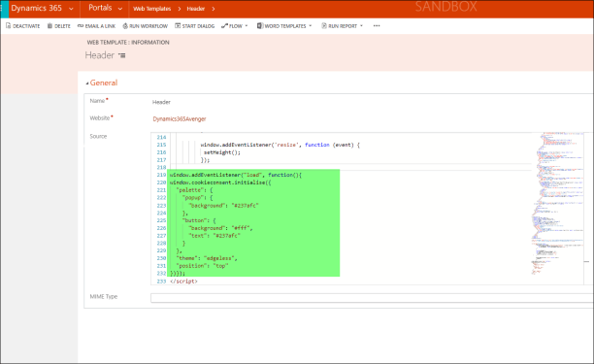Click the Deactivate command icon
The width and height of the screenshot is (594, 364).
8,26
